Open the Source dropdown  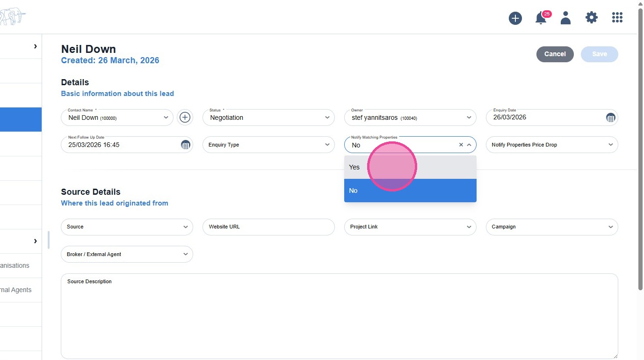click(x=127, y=227)
